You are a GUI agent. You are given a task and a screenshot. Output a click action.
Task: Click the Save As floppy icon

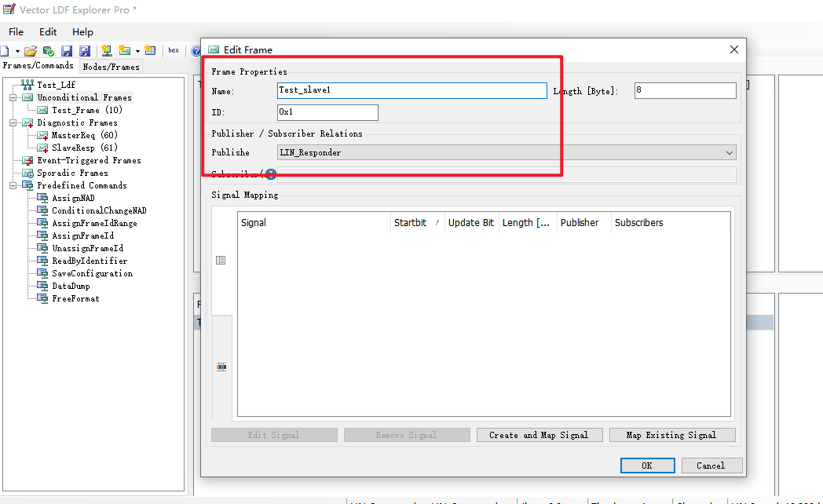click(x=85, y=51)
